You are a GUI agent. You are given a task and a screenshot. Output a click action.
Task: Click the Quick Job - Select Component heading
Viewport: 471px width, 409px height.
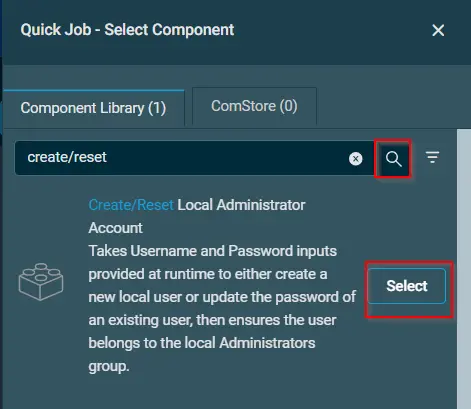coord(127,30)
